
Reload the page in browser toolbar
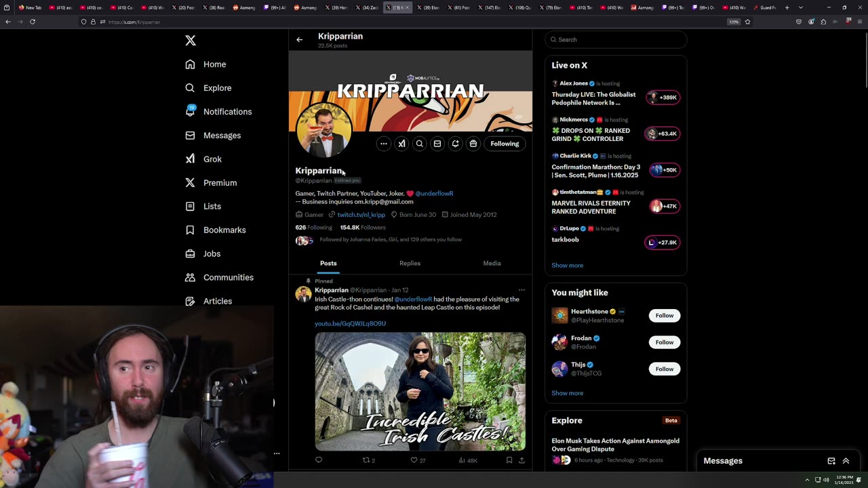click(x=32, y=22)
